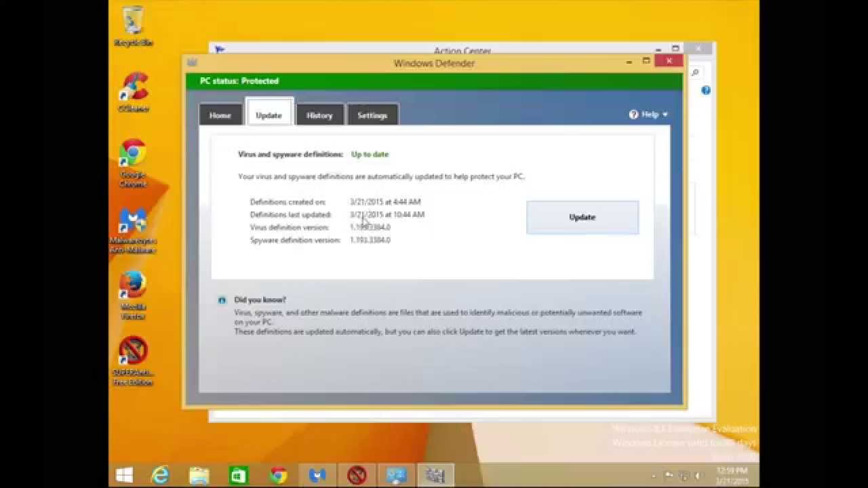This screenshot has width=868, height=488.
Task: Open the SUPERAntiSpyware Free Edition desktop shortcut
Action: click(x=133, y=361)
